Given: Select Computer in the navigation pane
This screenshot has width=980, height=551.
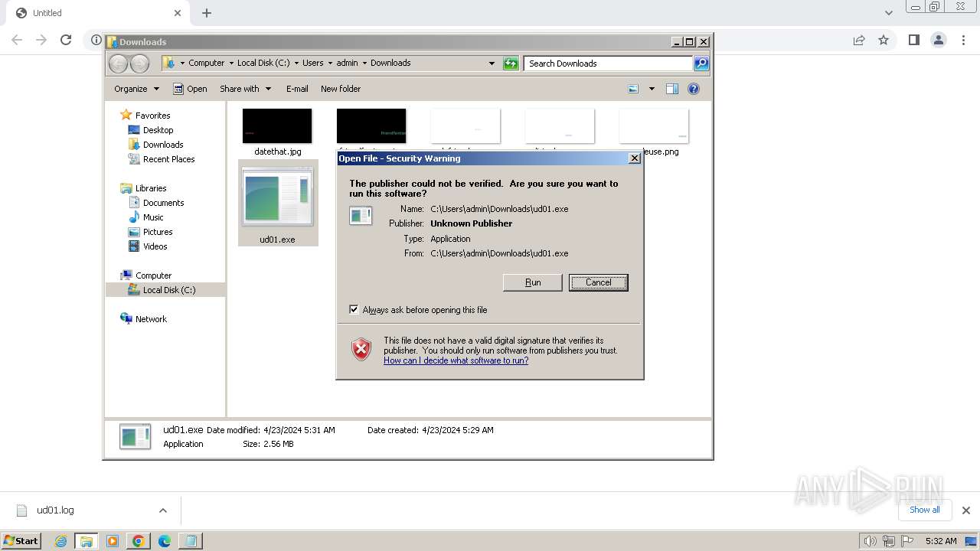Looking at the screenshot, I should (153, 275).
